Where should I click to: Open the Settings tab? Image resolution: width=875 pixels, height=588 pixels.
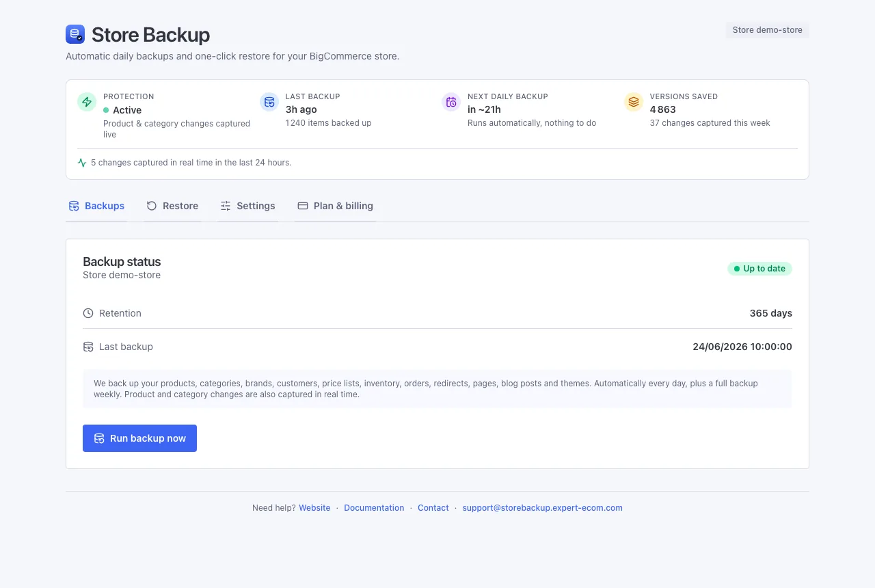click(x=247, y=206)
